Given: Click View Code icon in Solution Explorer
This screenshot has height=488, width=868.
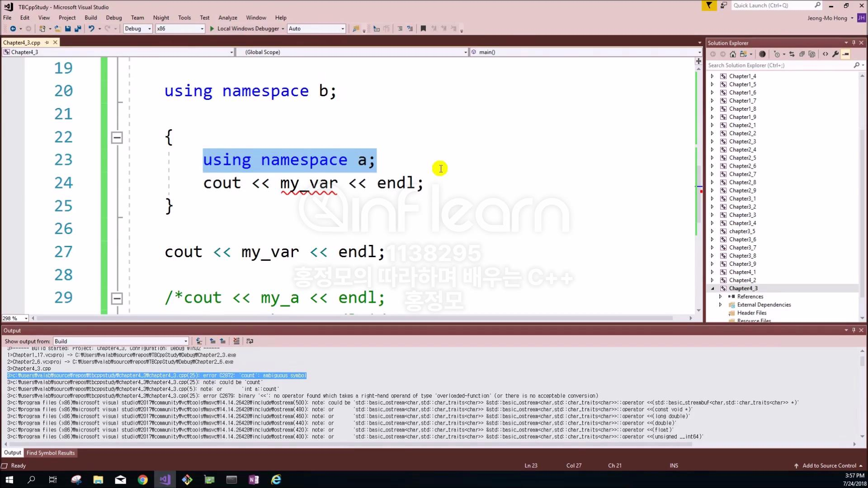Looking at the screenshot, I should click(x=826, y=54).
